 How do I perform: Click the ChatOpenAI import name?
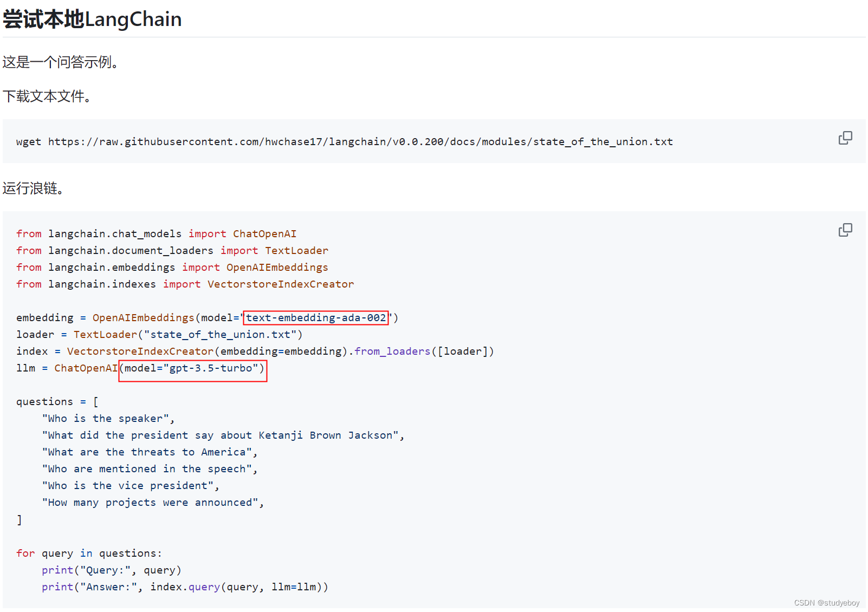pyautogui.click(x=264, y=234)
